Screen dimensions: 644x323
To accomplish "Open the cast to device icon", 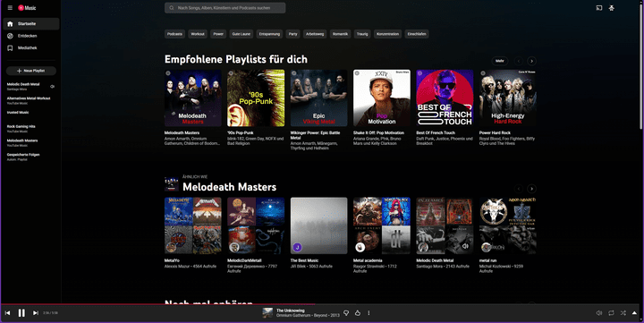I will point(598,8).
